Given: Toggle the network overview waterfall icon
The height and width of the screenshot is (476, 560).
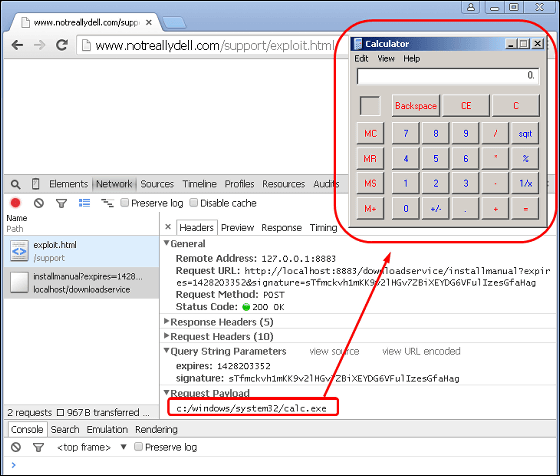Looking at the screenshot, I should point(107,203).
